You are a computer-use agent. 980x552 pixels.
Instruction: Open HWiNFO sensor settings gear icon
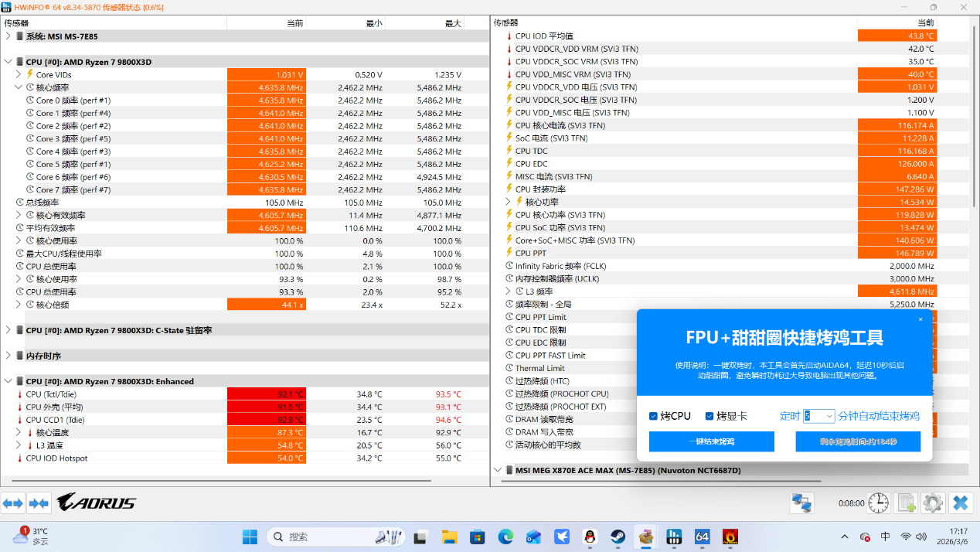pyautogui.click(x=933, y=503)
